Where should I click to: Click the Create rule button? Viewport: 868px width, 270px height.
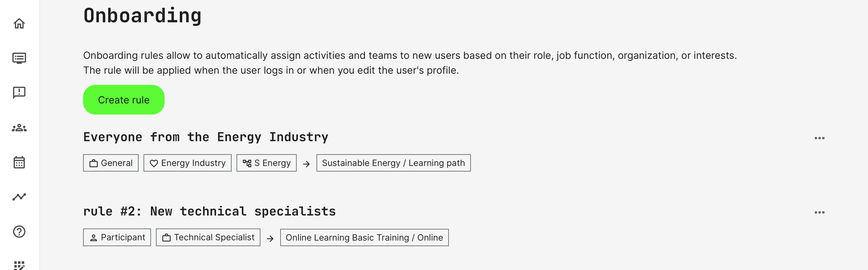click(124, 100)
